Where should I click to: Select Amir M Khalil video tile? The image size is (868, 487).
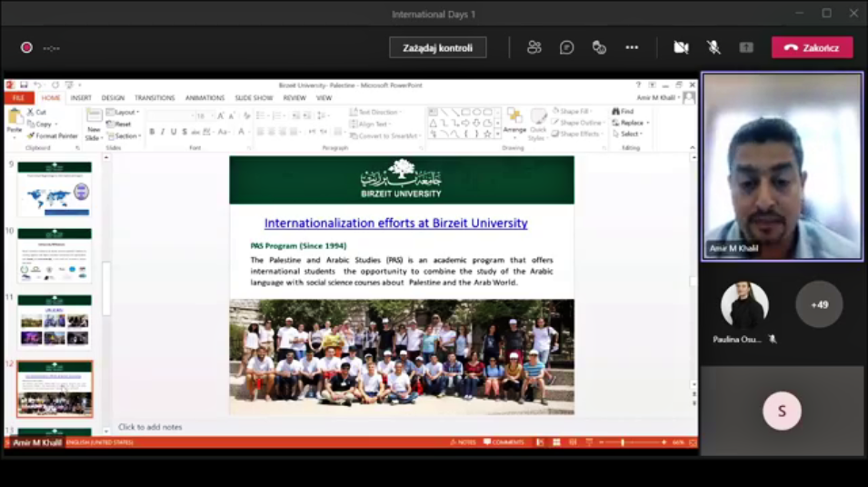(782, 166)
